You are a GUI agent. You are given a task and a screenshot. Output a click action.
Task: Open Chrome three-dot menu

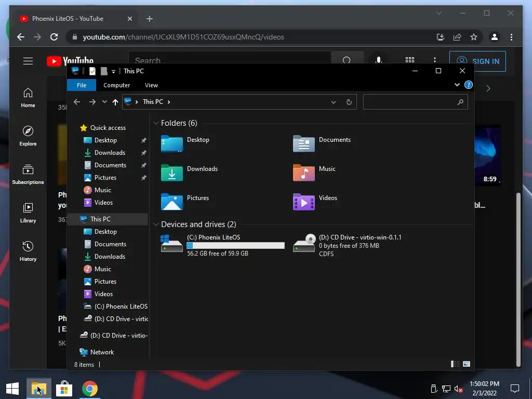point(511,37)
